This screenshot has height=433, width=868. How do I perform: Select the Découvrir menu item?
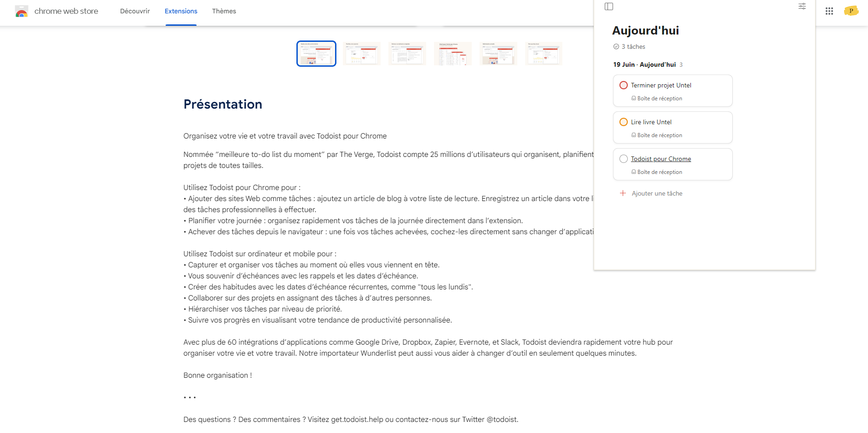pos(134,11)
